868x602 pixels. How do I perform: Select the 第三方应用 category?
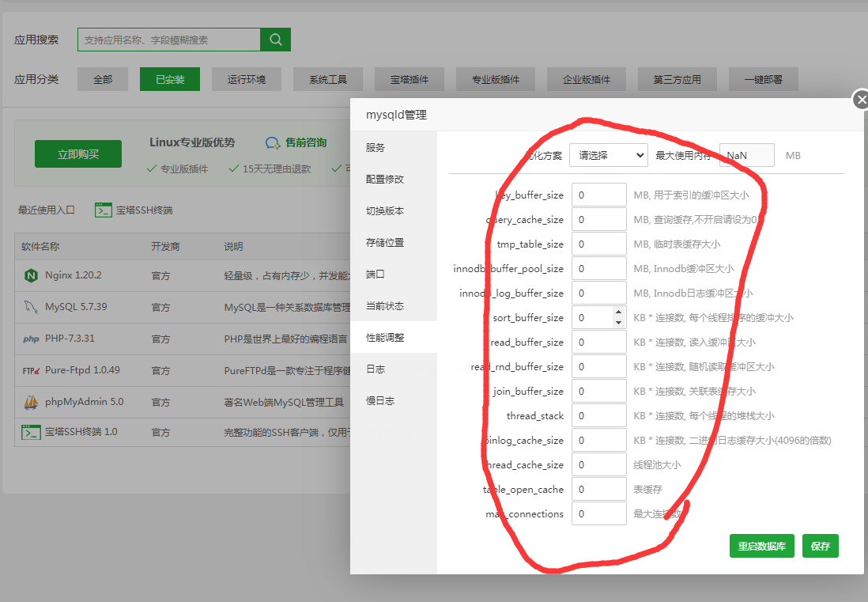(677, 79)
